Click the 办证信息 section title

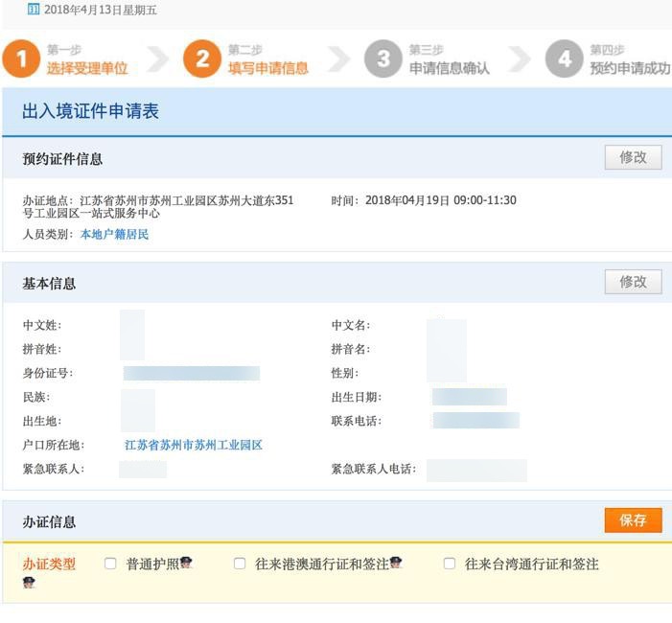[x=49, y=521]
